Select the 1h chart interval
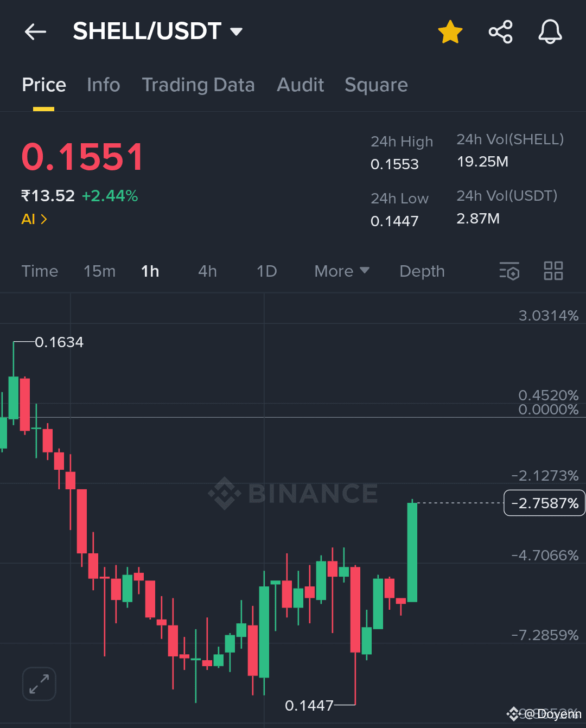Screen dimensions: 586x728 [150, 271]
